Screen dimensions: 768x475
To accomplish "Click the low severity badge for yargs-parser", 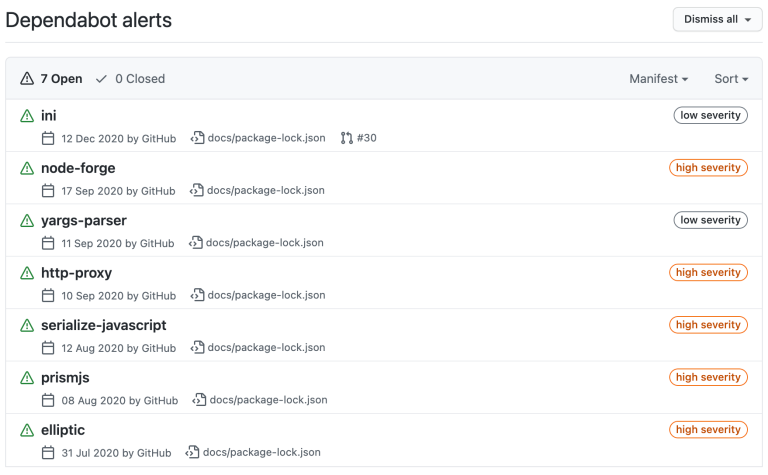I will (710, 220).
